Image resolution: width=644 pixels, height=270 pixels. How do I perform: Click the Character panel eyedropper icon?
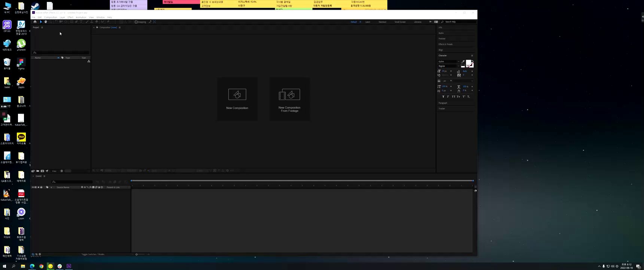(463, 62)
